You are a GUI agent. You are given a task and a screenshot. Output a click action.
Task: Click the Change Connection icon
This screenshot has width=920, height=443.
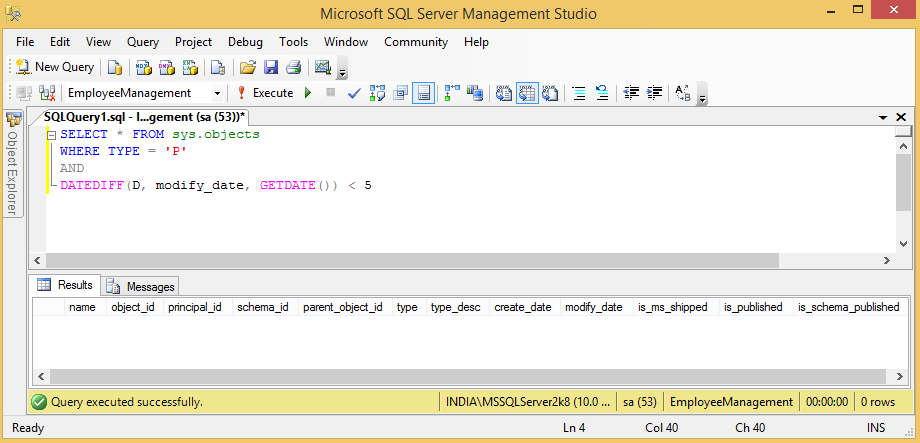(x=47, y=93)
